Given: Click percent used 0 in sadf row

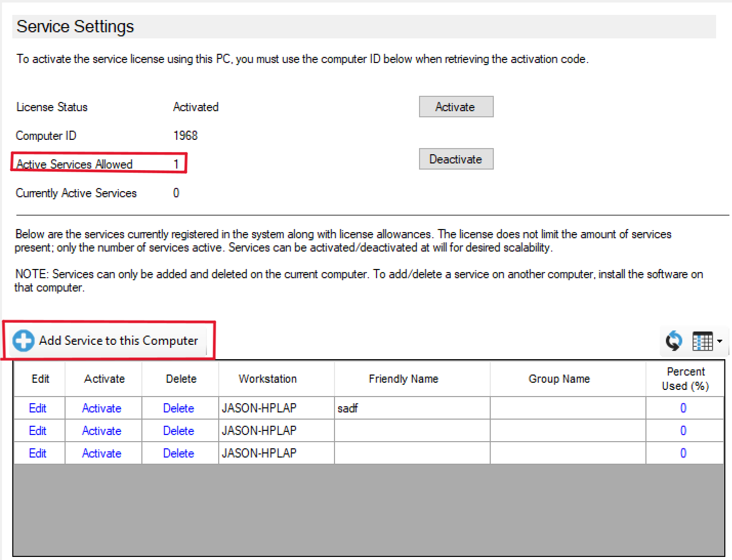Looking at the screenshot, I should coord(683,408).
